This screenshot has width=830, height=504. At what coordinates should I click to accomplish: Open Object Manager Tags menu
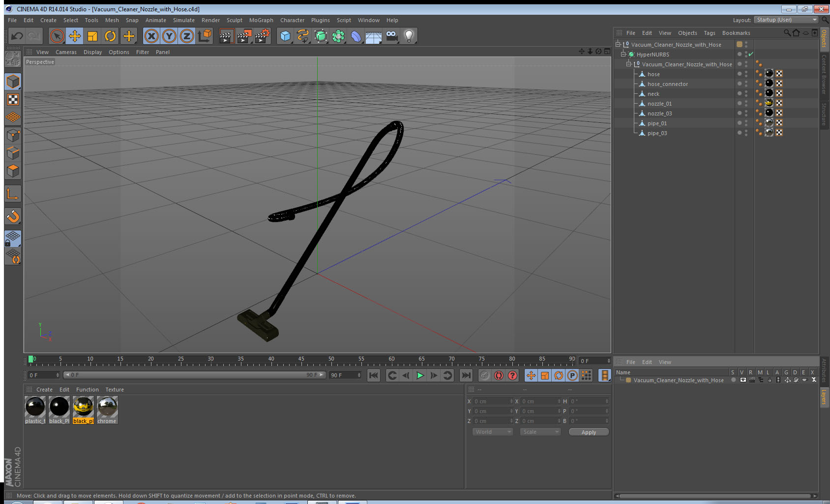pyautogui.click(x=709, y=33)
